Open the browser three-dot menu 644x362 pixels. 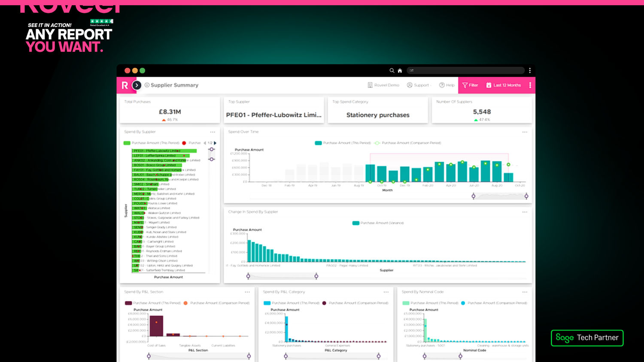[530, 70]
